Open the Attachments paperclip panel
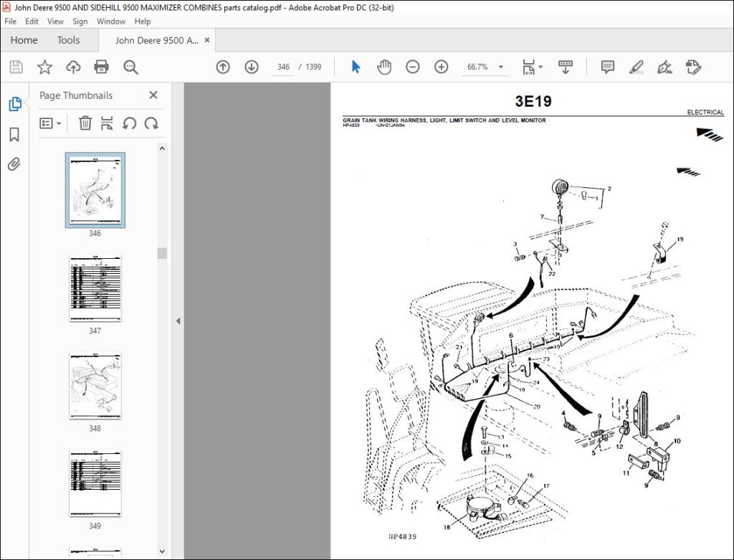This screenshot has width=734, height=560. (x=14, y=164)
